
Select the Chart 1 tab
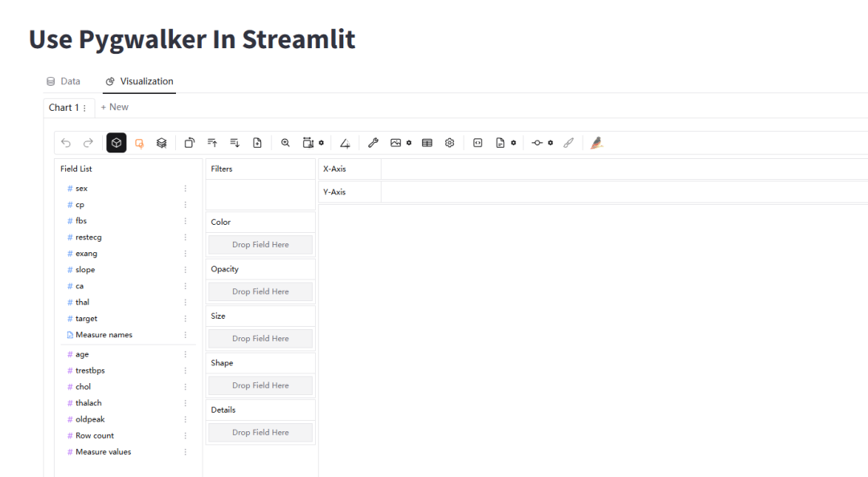pos(63,108)
